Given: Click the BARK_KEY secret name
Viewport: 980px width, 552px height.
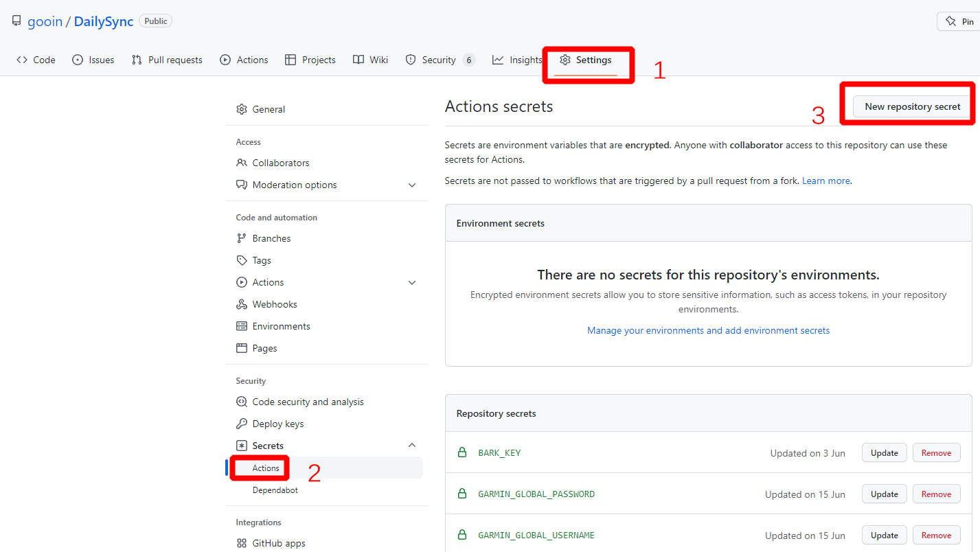Looking at the screenshot, I should [499, 452].
